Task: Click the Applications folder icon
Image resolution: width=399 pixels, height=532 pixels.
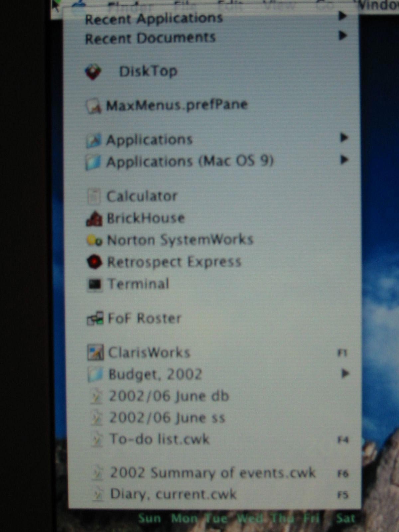Action: coord(93,140)
